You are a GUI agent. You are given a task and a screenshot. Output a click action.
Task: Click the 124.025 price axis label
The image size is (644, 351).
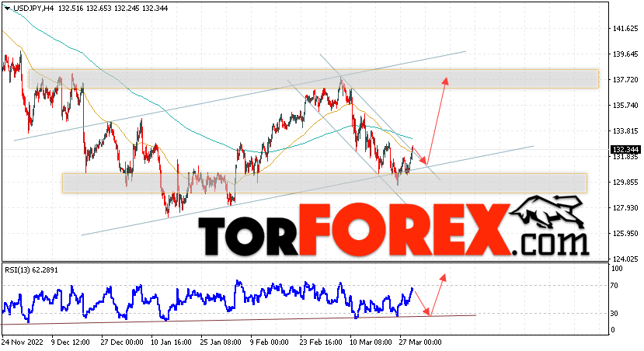point(625,259)
